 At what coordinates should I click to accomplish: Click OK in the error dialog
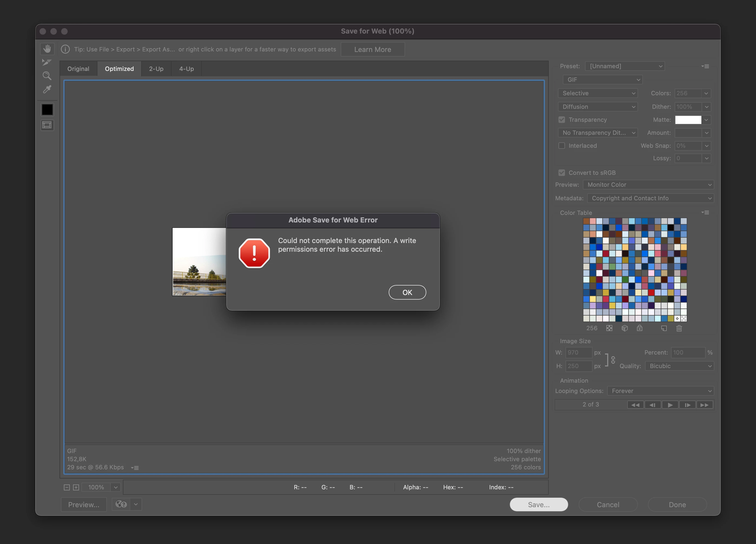[x=407, y=292]
